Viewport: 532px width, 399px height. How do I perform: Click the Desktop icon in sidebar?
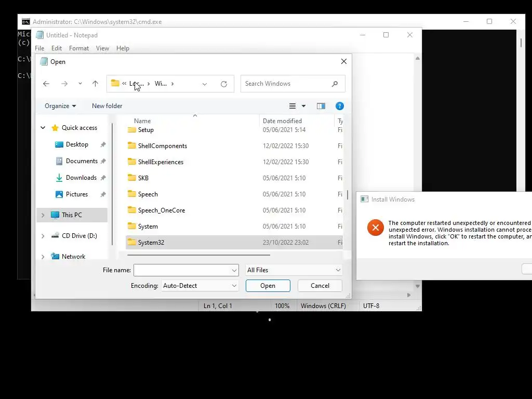[59, 144]
